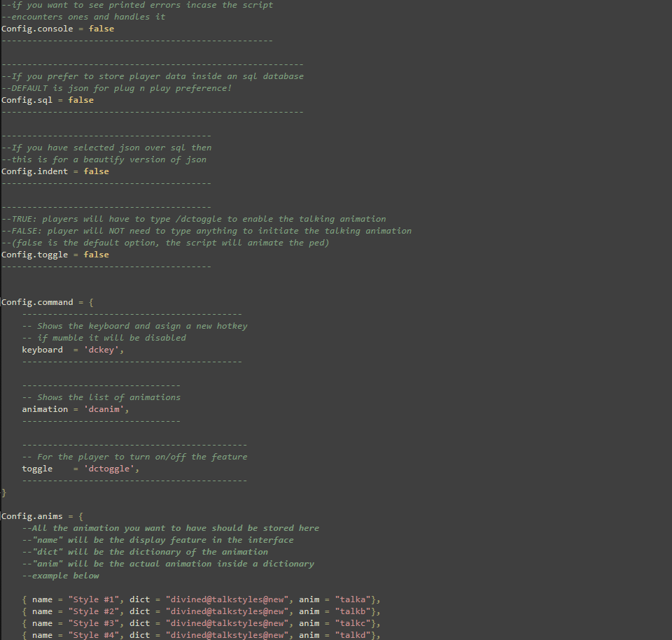This screenshot has height=640, width=672.
Task: Click the '"name" will be the display' comment
Action: 157,540
